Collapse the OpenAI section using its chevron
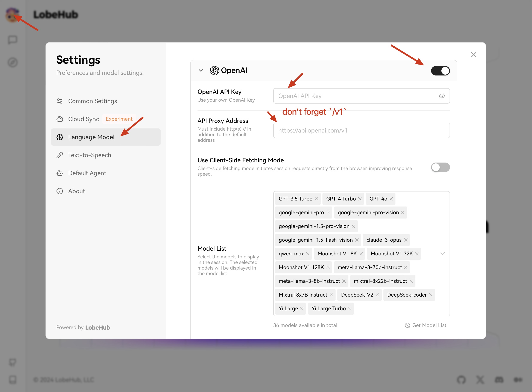 201,71
